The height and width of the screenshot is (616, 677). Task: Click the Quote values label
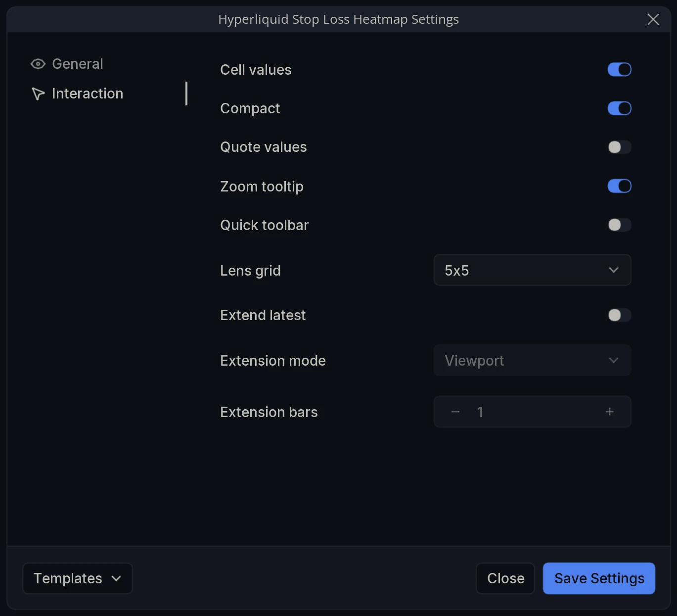pos(264,147)
